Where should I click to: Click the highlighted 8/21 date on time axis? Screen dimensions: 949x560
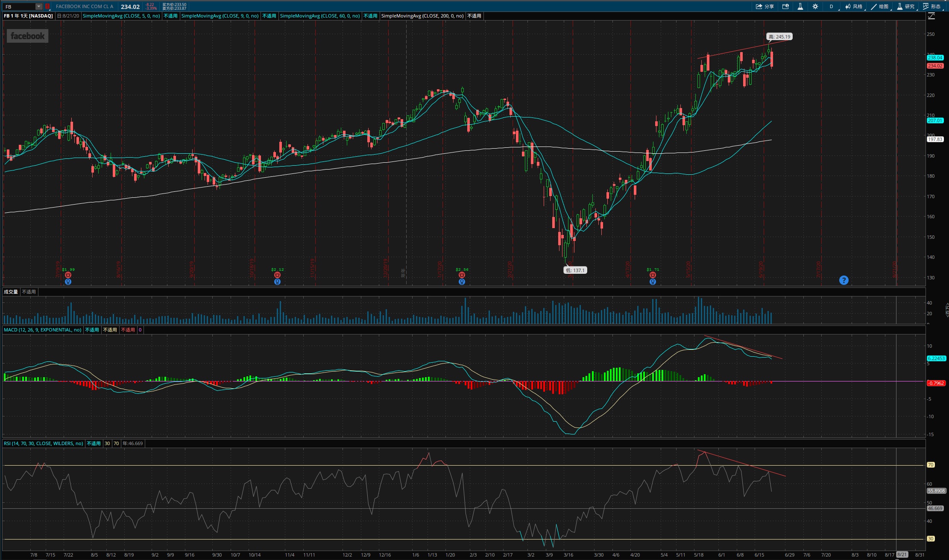point(902,554)
